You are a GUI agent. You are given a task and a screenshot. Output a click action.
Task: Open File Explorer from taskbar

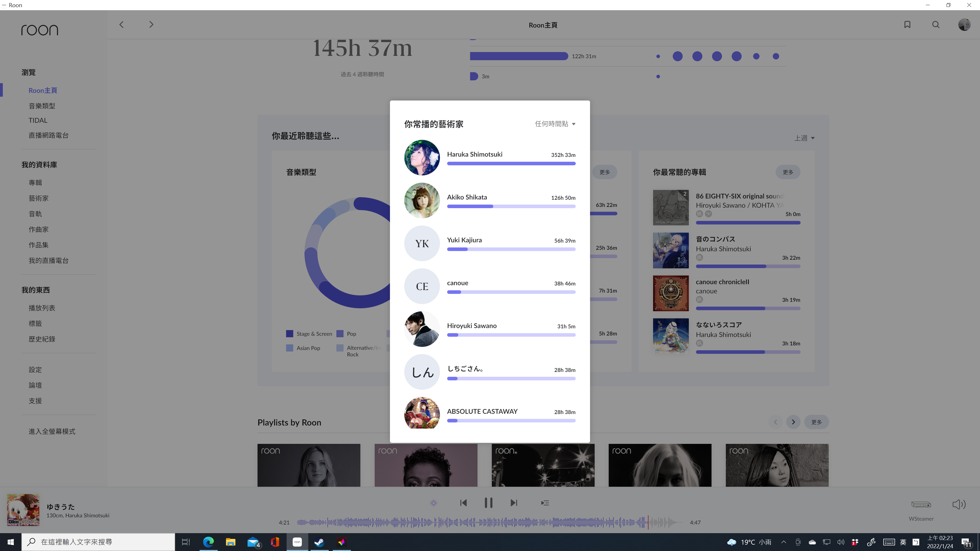coord(230,542)
